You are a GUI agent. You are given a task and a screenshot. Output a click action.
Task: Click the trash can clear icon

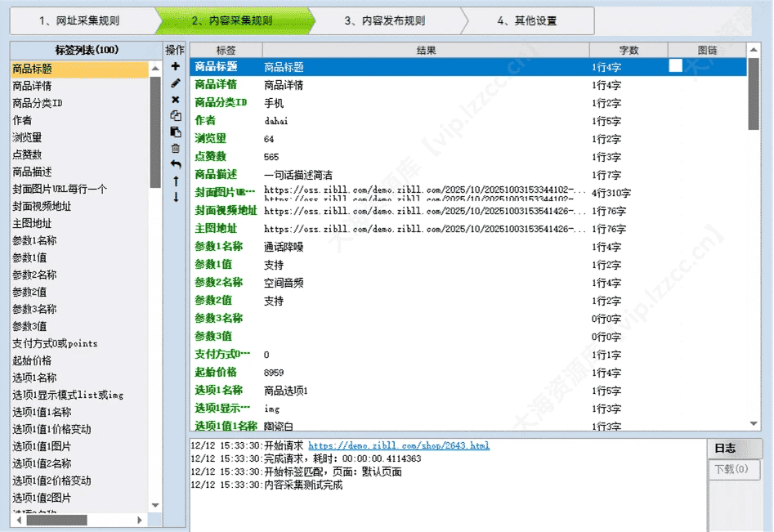tap(175, 148)
